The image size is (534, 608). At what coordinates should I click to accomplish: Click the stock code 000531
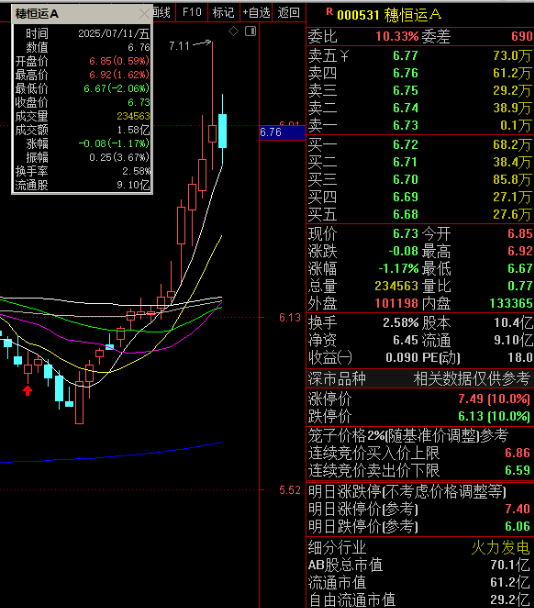[358, 15]
